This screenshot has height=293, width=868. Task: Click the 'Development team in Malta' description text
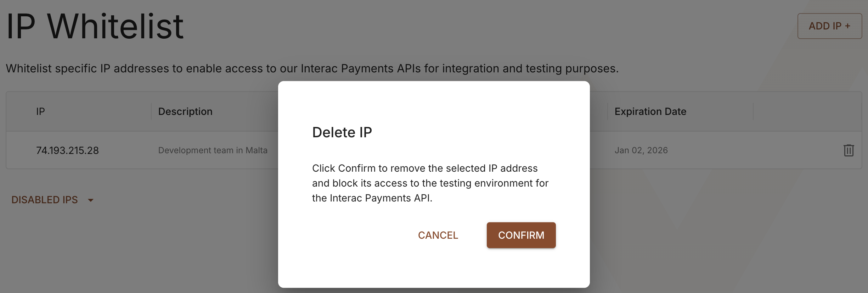click(x=213, y=150)
